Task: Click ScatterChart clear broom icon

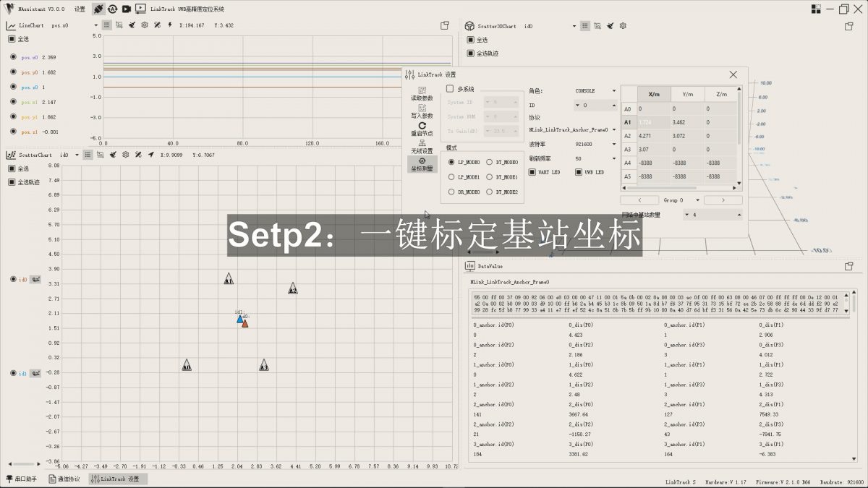Action: 113,155
